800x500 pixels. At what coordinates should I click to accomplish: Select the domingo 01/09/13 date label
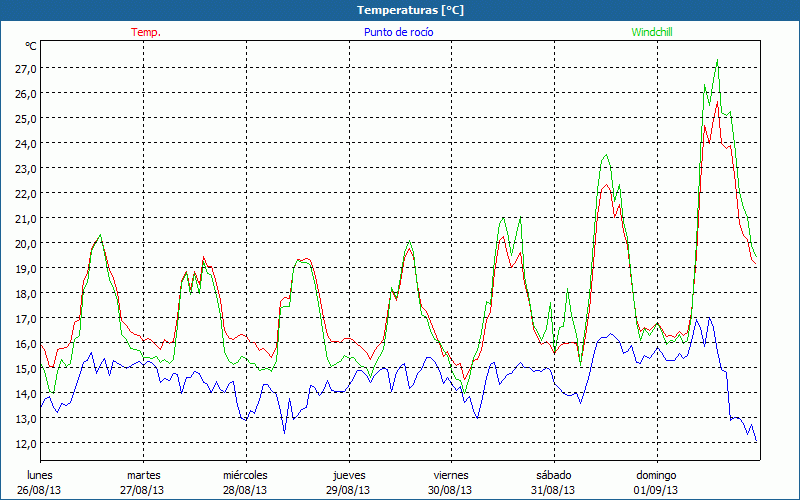point(655,482)
